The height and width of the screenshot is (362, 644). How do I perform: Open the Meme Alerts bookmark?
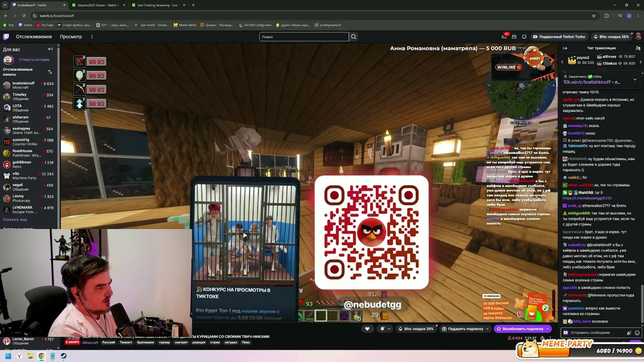tap(185, 25)
